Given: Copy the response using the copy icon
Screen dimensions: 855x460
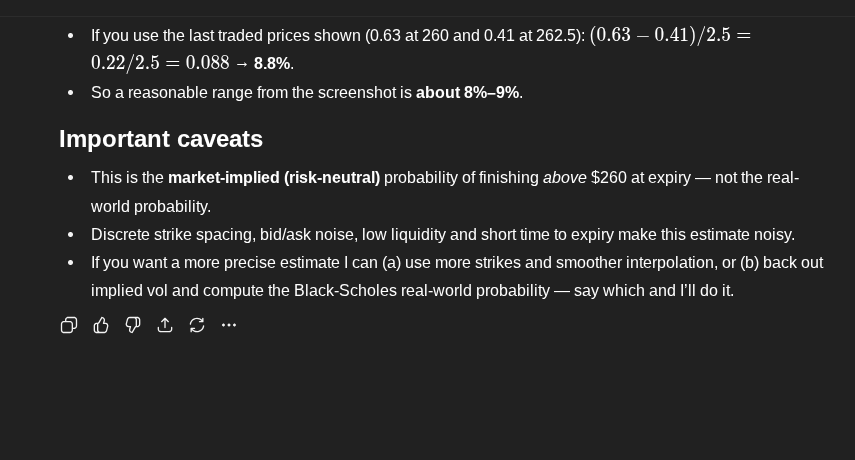Looking at the screenshot, I should (69, 325).
